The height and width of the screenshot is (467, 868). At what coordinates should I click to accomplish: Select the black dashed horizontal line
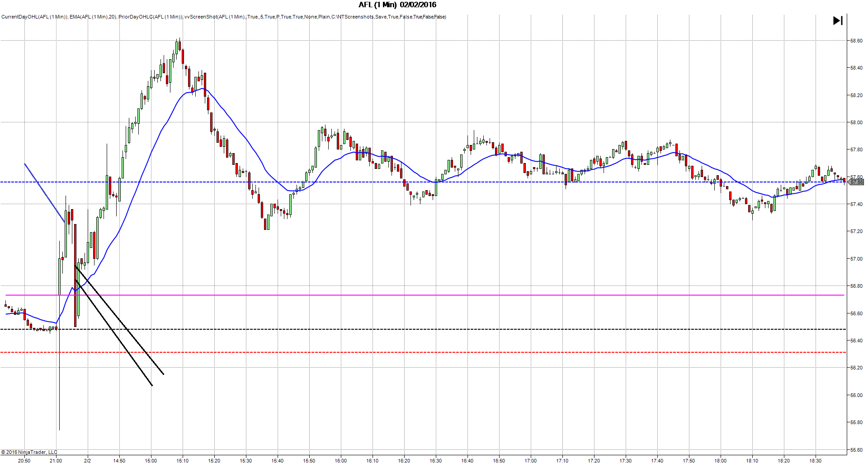(x=423, y=329)
